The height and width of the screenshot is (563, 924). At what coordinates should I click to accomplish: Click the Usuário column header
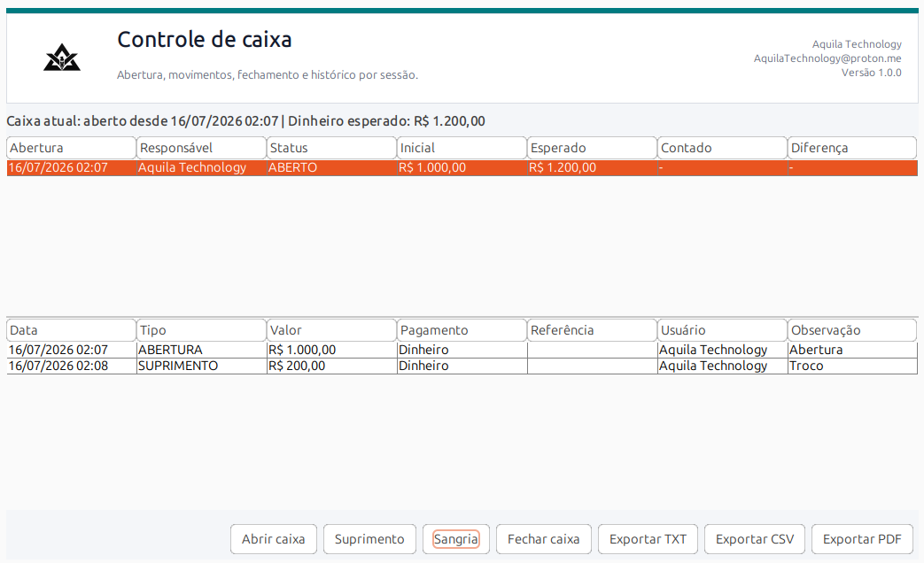[x=723, y=330]
